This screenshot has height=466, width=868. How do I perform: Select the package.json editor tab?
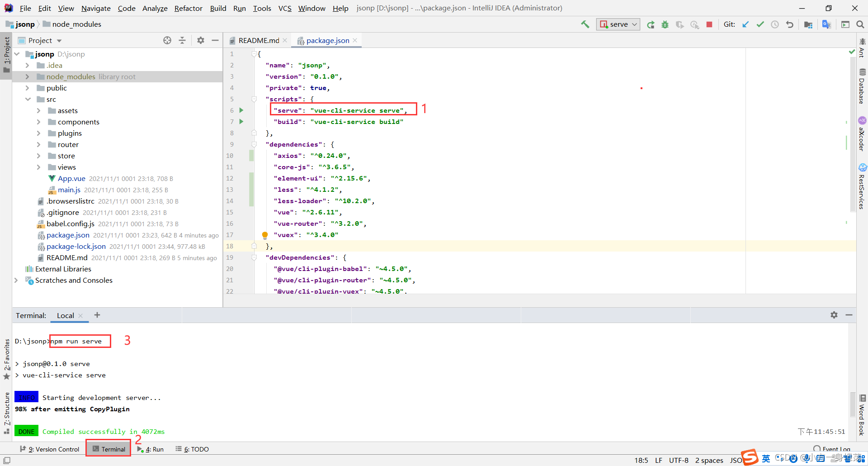coord(327,40)
